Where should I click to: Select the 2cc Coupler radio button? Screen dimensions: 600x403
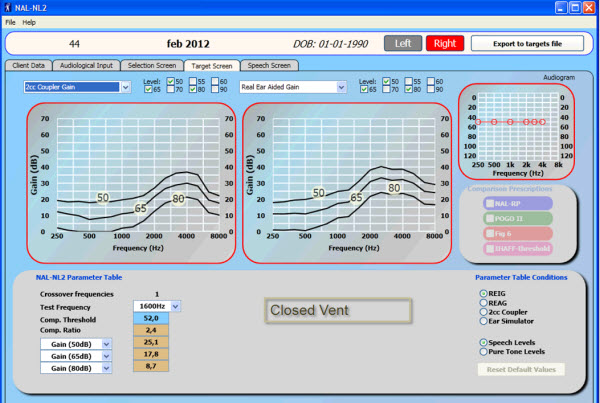pyautogui.click(x=483, y=312)
